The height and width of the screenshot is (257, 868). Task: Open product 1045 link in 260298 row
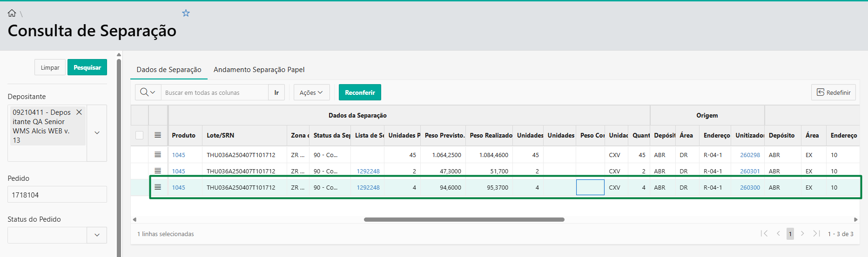(179, 155)
